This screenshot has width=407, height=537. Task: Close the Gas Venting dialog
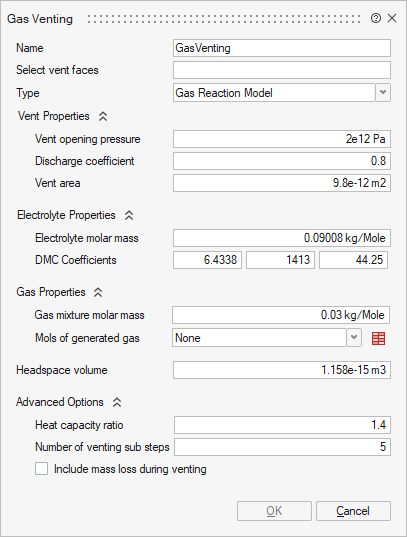[x=392, y=18]
